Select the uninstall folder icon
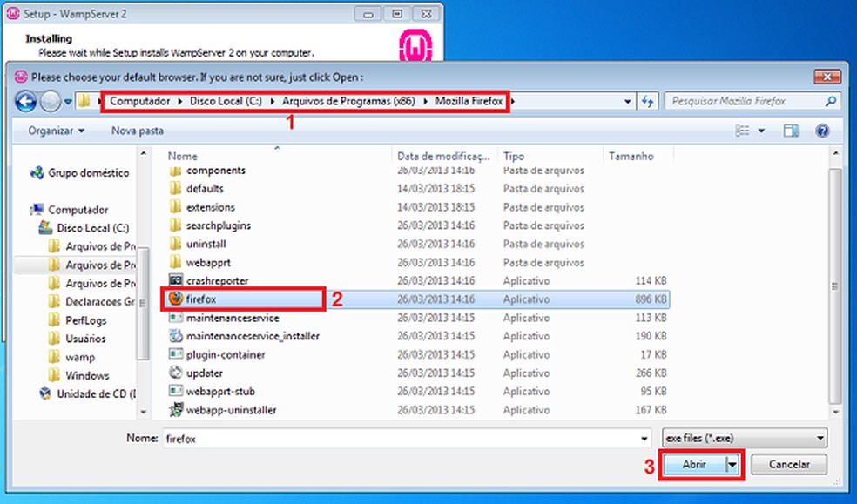The image size is (857, 504). point(175,244)
